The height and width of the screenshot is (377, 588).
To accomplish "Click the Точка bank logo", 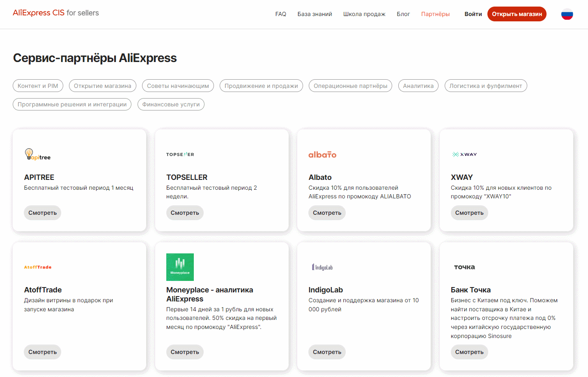I will click(464, 267).
